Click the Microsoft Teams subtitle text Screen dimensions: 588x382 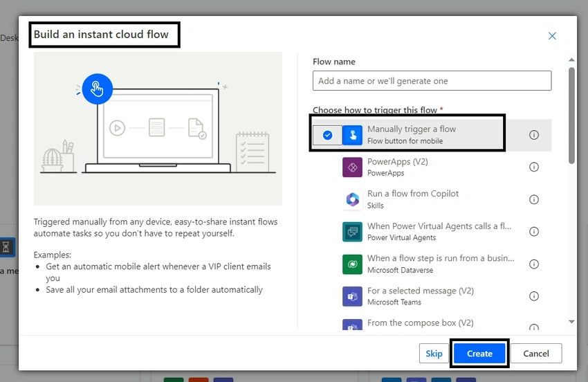click(x=394, y=302)
